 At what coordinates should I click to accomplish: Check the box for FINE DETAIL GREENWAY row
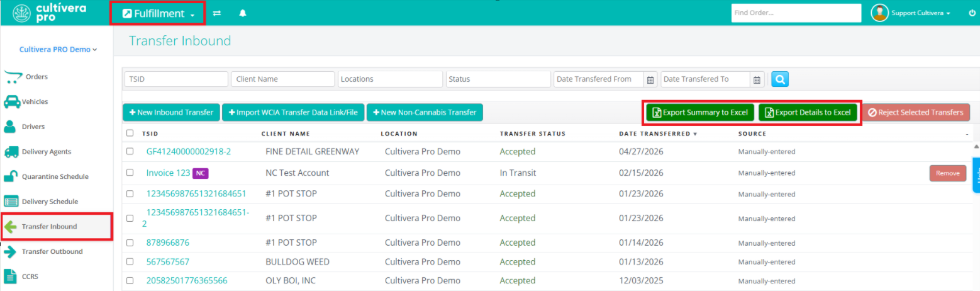pos(130,151)
